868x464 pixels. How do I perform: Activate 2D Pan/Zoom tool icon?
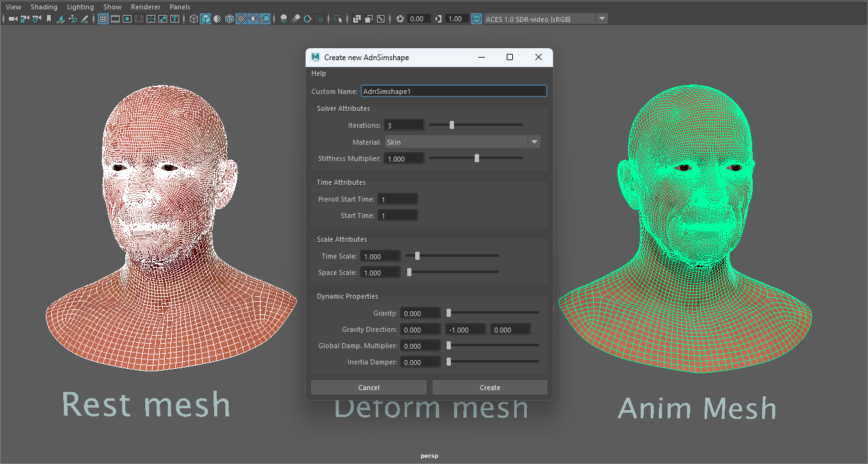(72, 18)
